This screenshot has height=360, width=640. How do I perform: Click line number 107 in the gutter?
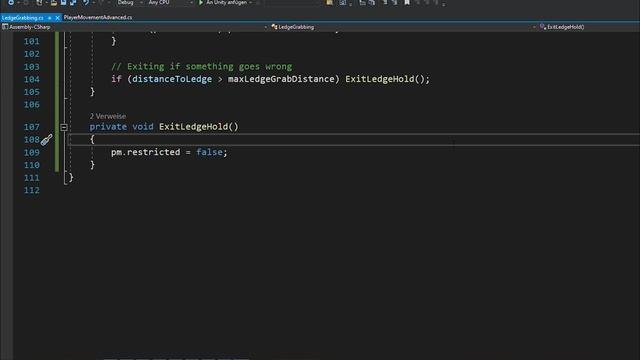tap(31, 127)
